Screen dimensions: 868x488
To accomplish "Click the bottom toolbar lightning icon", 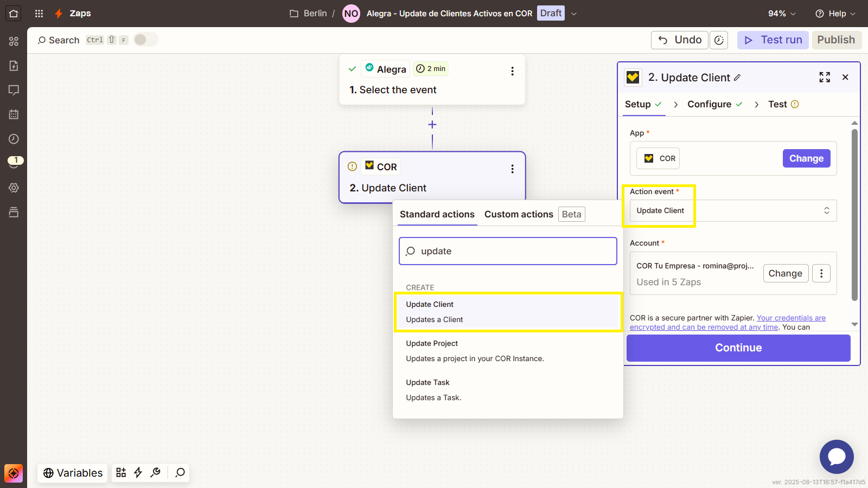I will tap(138, 473).
